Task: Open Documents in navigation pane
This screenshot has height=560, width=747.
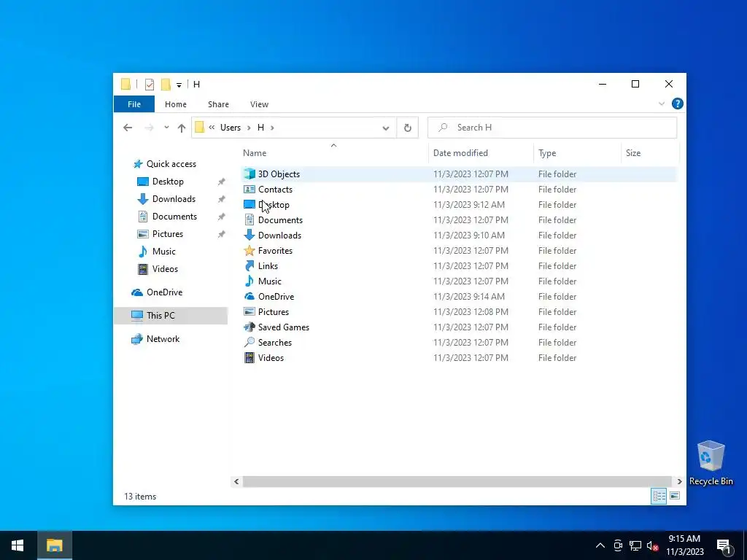Action: click(174, 217)
